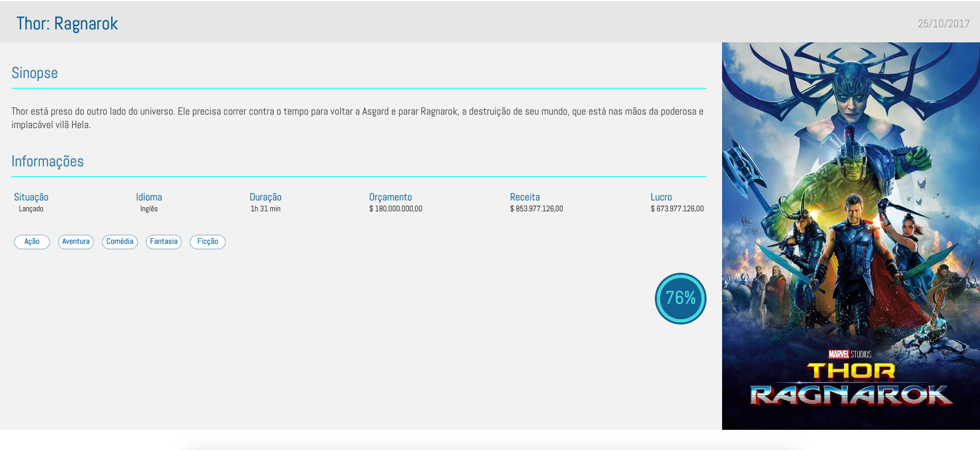This screenshot has height=450, width=980.
Task: Click the Situação label
Action: [31, 197]
